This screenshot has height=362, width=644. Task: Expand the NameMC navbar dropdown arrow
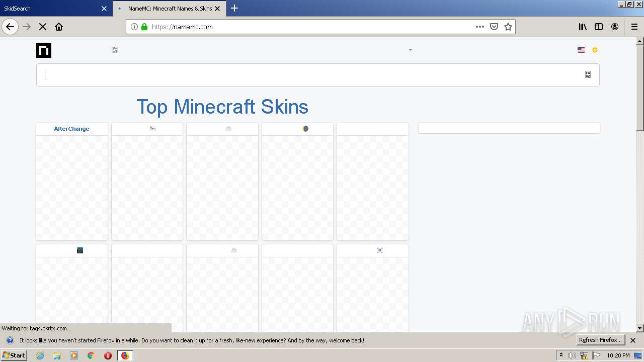411,50
